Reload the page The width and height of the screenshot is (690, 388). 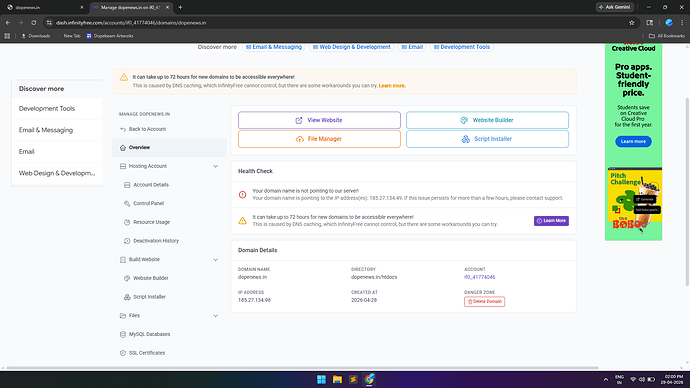(33, 22)
